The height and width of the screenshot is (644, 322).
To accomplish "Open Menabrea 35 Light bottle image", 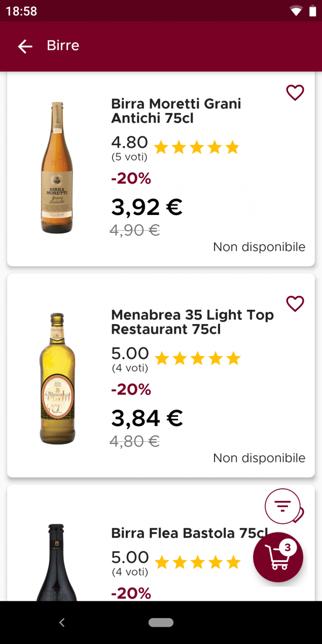I will tap(57, 379).
